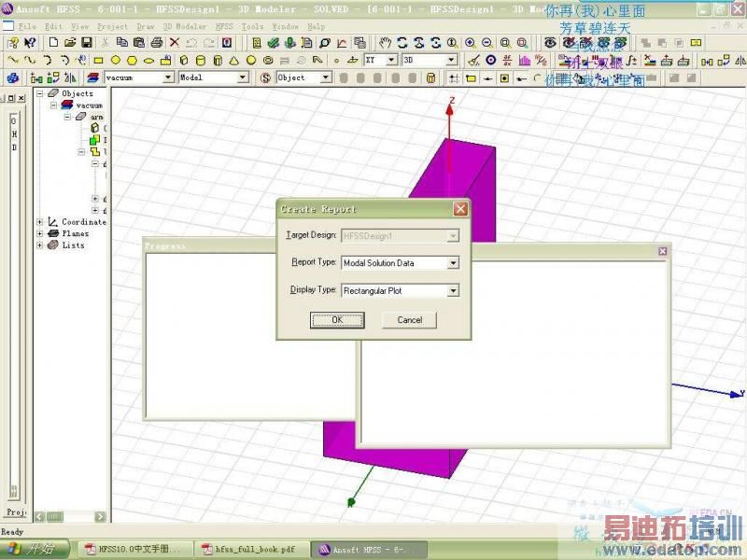Screen dimensions: 747x560
Task: Draw a rectangle with the Rectangle tool
Action: click(x=98, y=61)
